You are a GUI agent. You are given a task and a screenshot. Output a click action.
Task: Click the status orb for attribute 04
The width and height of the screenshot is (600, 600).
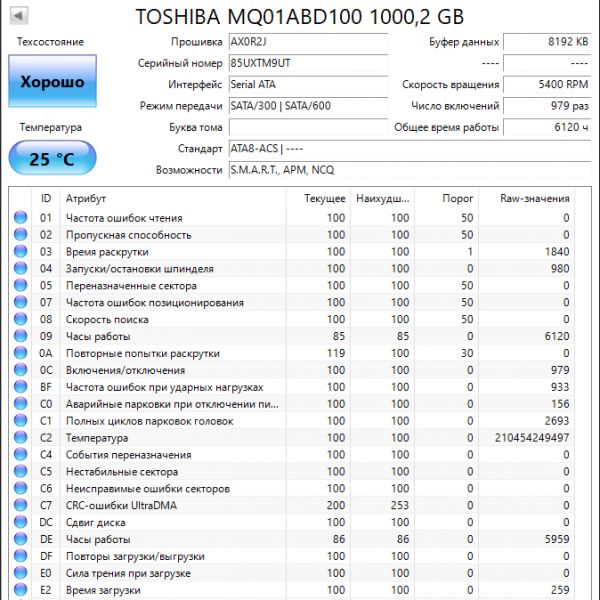(21, 268)
